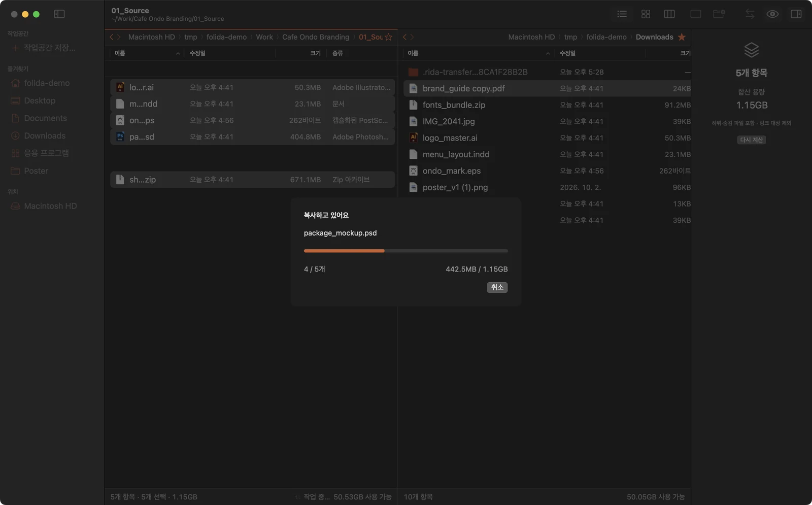Click the swap panes arrows icon

[x=750, y=14]
